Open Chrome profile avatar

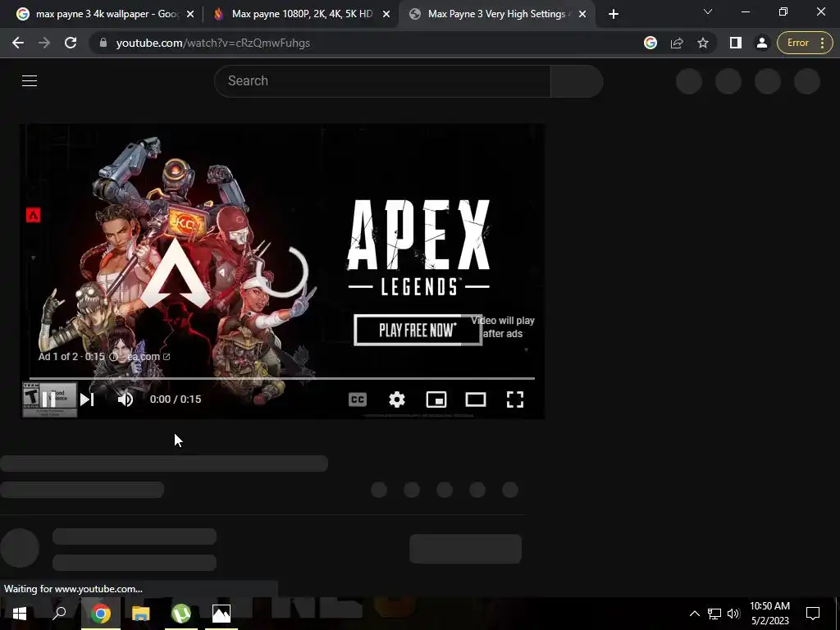coord(762,43)
